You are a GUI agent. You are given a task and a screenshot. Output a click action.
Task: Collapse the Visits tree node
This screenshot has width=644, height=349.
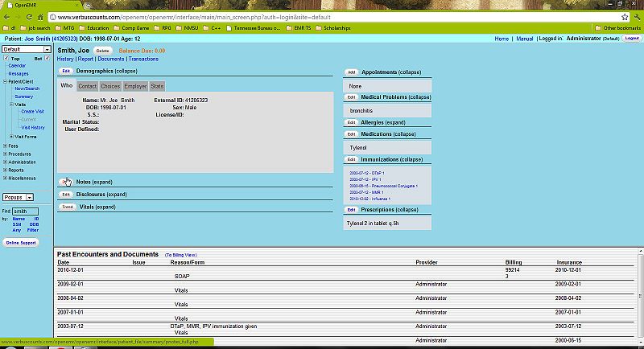[x=11, y=105]
